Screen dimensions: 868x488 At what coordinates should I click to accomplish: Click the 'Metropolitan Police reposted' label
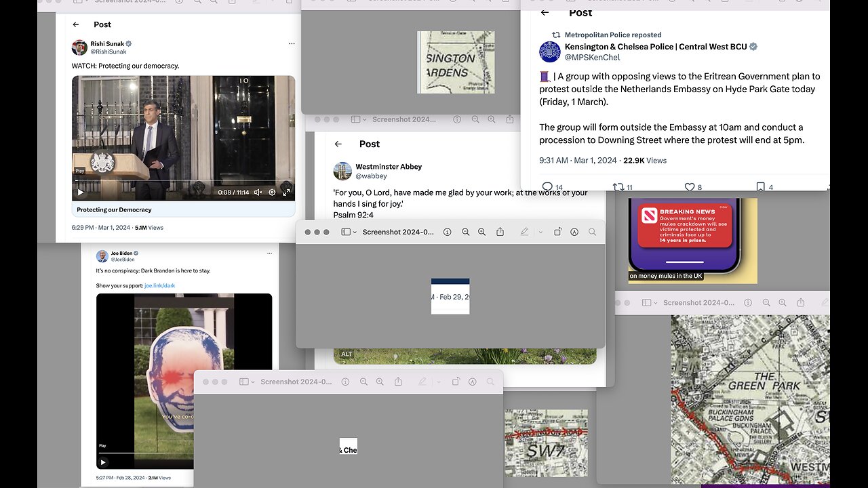(x=613, y=35)
